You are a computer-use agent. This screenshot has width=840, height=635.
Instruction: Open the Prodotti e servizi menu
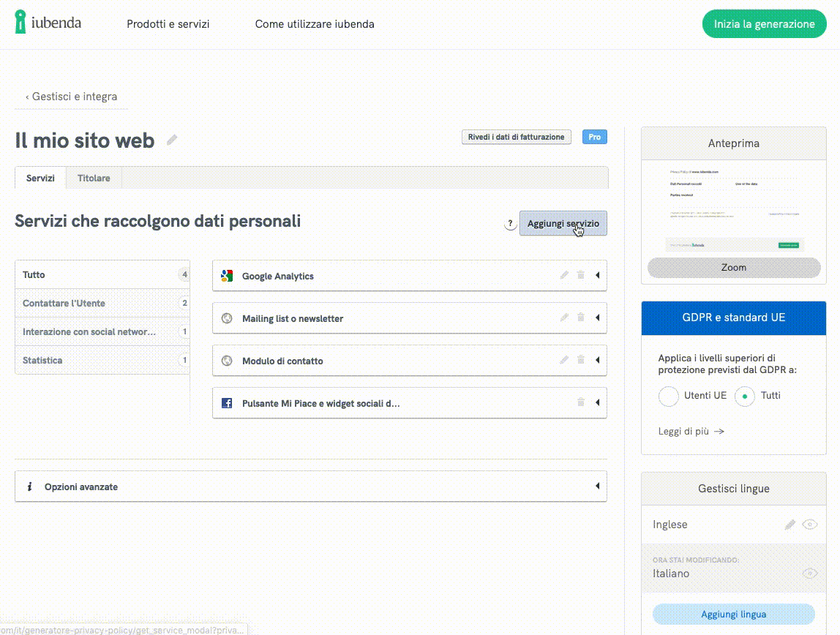click(x=168, y=24)
